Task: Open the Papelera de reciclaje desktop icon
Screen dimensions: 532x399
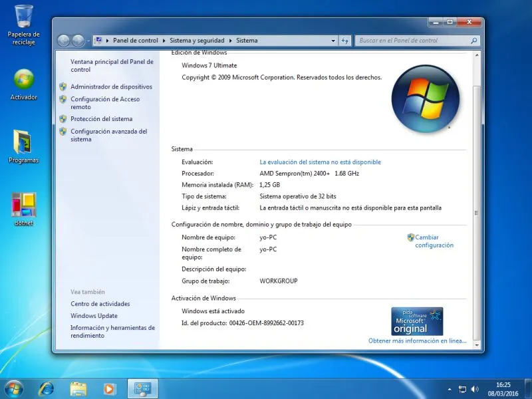Action: (23, 25)
